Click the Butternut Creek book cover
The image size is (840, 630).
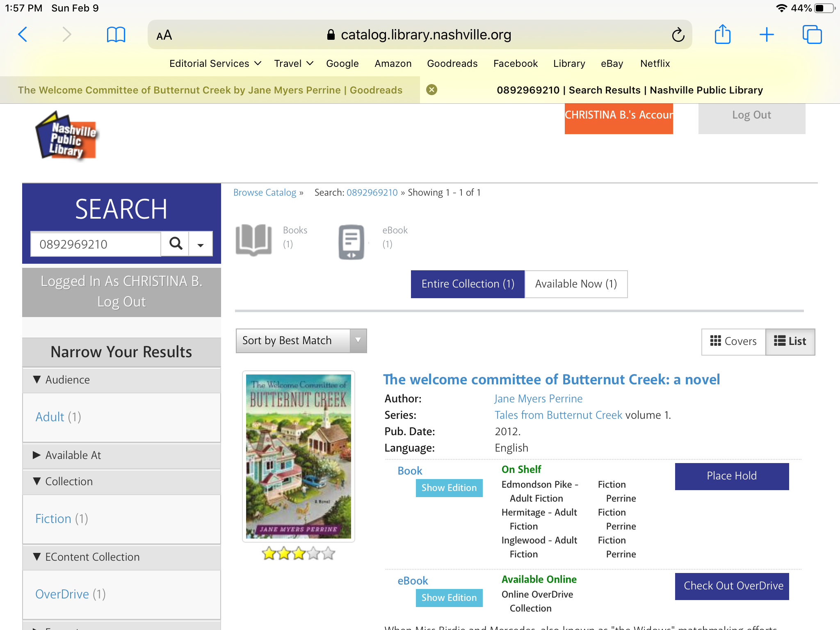(x=299, y=456)
